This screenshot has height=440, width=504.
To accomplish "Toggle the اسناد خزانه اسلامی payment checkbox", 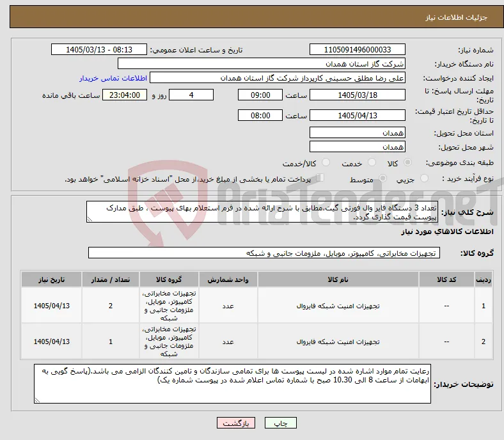I will tap(320, 177).
